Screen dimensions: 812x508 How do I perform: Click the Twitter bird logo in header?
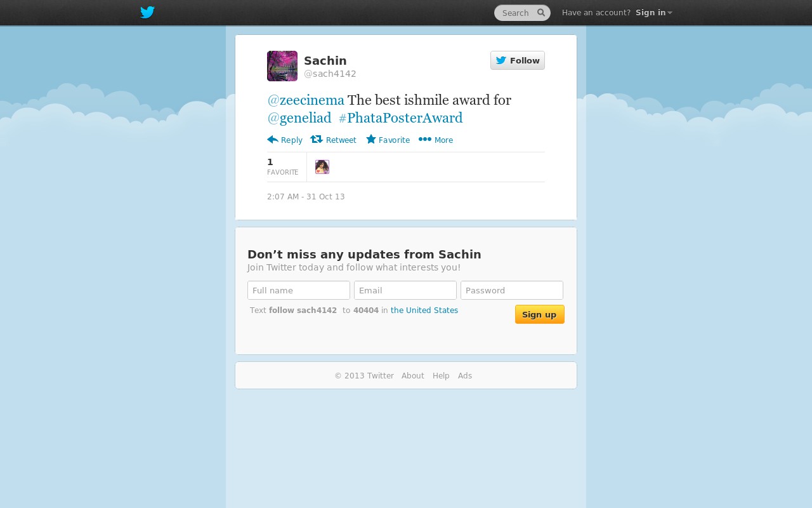pos(147,13)
